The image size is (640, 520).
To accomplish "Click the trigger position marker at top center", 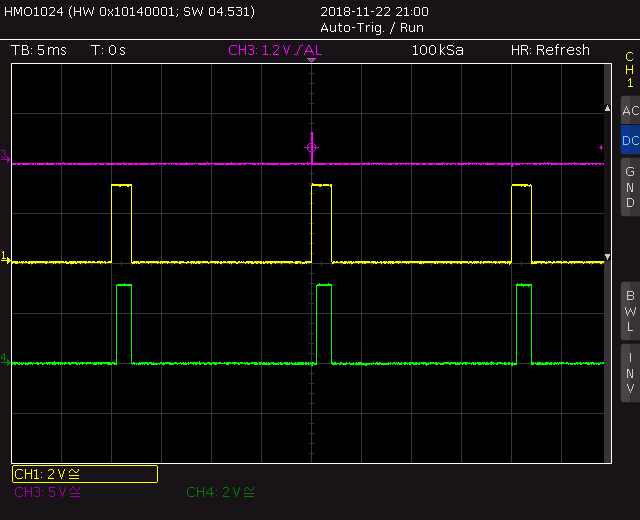I will pyautogui.click(x=312, y=61).
